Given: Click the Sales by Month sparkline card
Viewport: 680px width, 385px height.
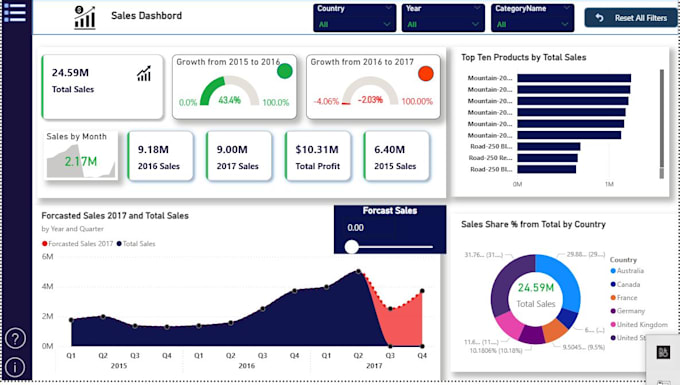Looking at the screenshot, I should tap(81, 155).
